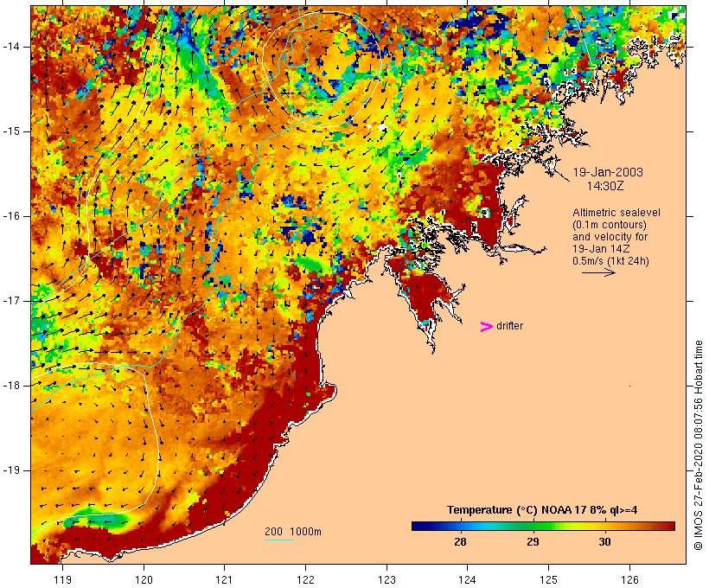This screenshot has height=588, width=709.
Task: Select the 28 degree colorbar label
Action: click(460, 542)
